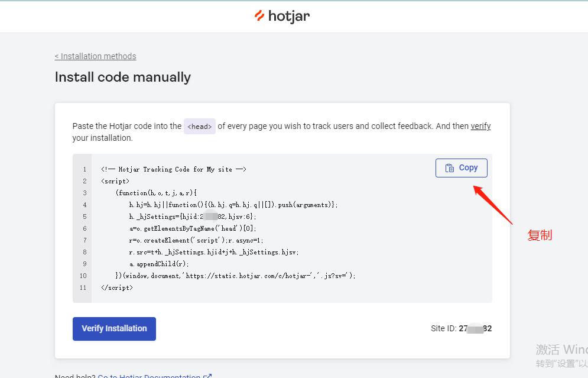The image size is (588, 378).
Task: Click the <head> code tag in the instructions
Action: (x=200, y=127)
